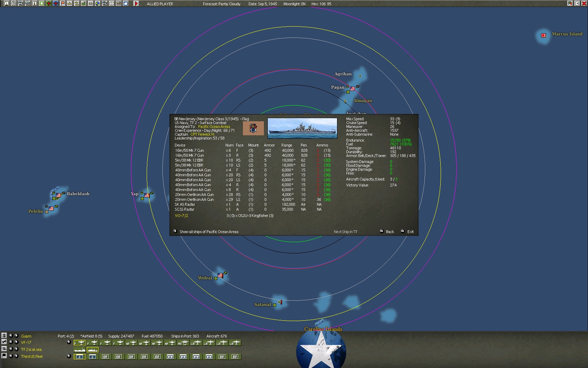Click the New Jersey battleship image
Screen dimensions: 588x368
coord(302,128)
